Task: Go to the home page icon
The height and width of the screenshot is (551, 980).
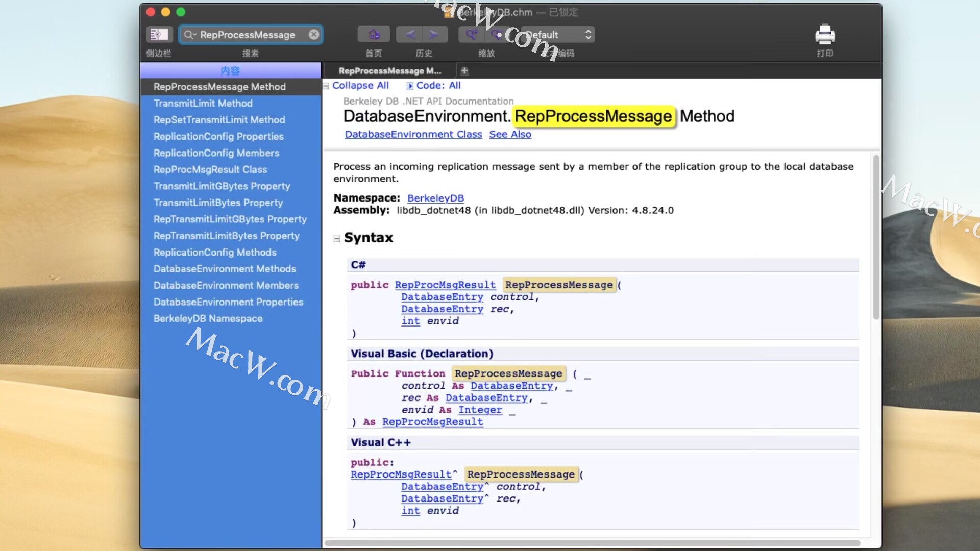Action: point(374,35)
